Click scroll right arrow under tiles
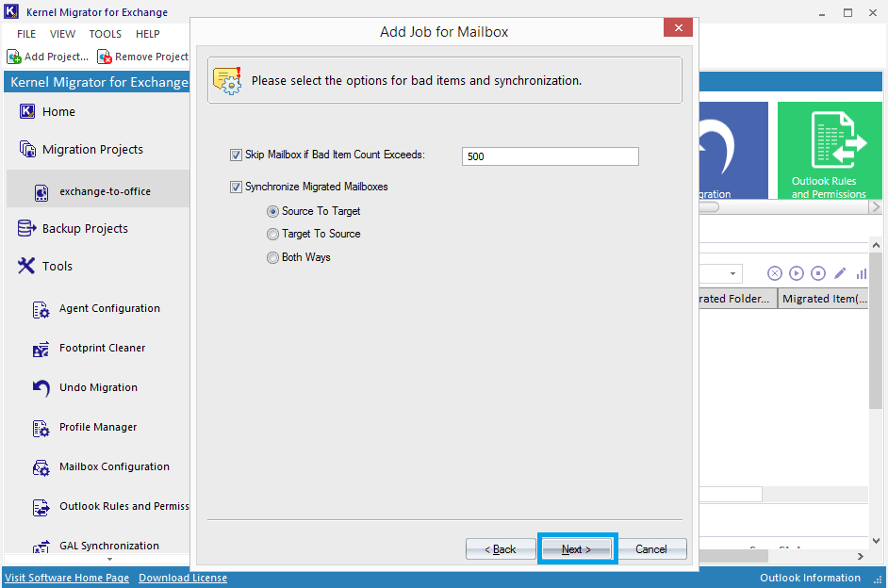The height and width of the screenshot is (588, 888). 876,207
